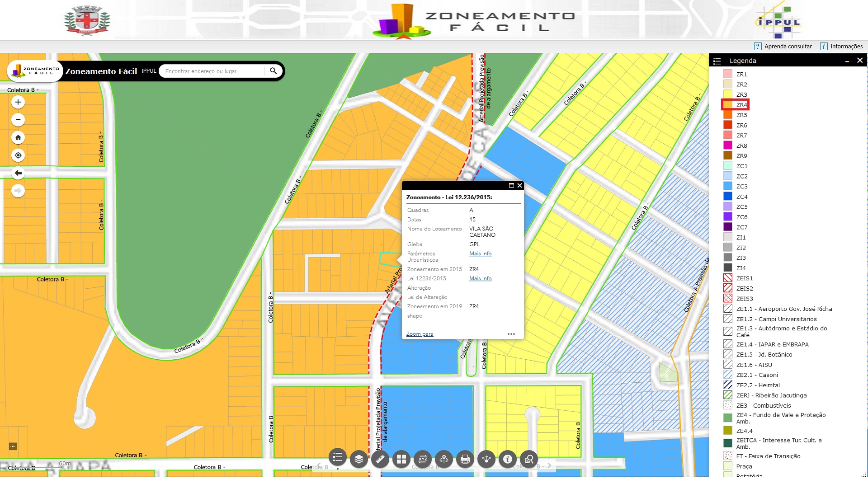Click the ZR4 orange legend swatch
The image size is (868, 479).
[x=727, y=105]
